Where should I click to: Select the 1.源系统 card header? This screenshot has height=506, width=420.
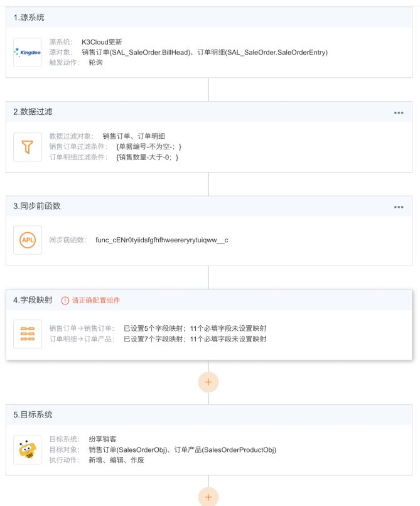(x=30, y=18)
